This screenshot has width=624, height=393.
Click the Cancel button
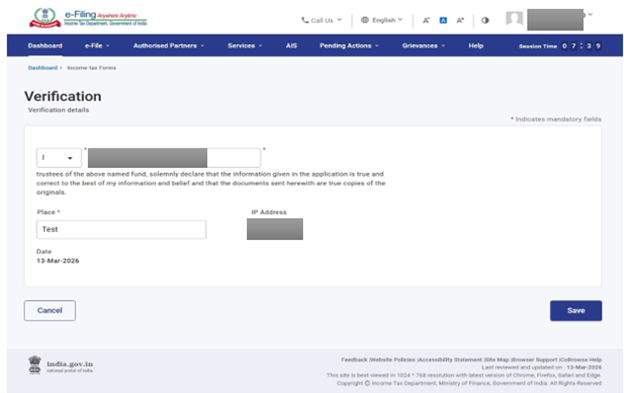50,311
